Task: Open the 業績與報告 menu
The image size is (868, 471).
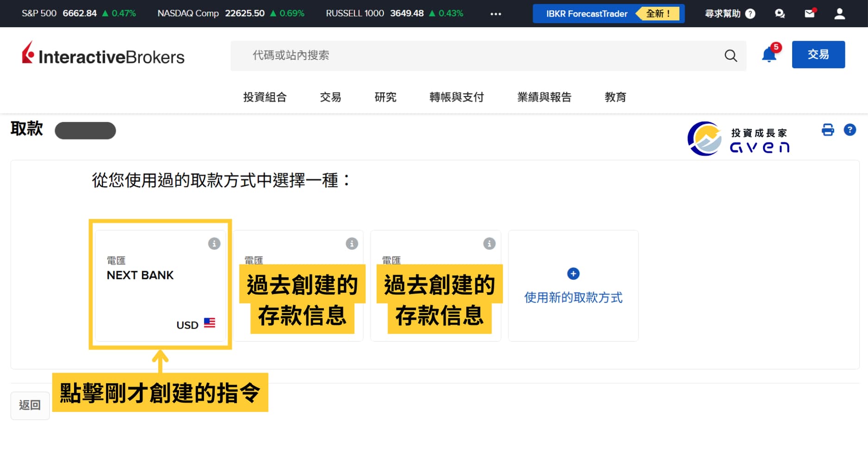Action: 544,97
